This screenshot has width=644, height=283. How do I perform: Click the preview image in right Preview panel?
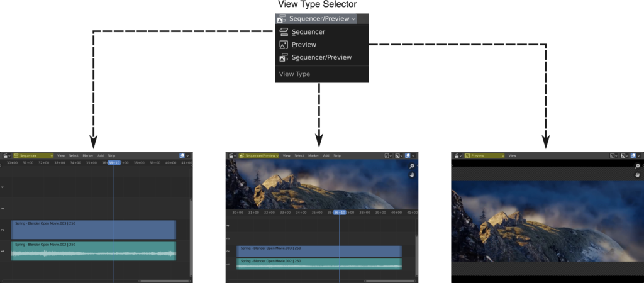pos(548,221)
